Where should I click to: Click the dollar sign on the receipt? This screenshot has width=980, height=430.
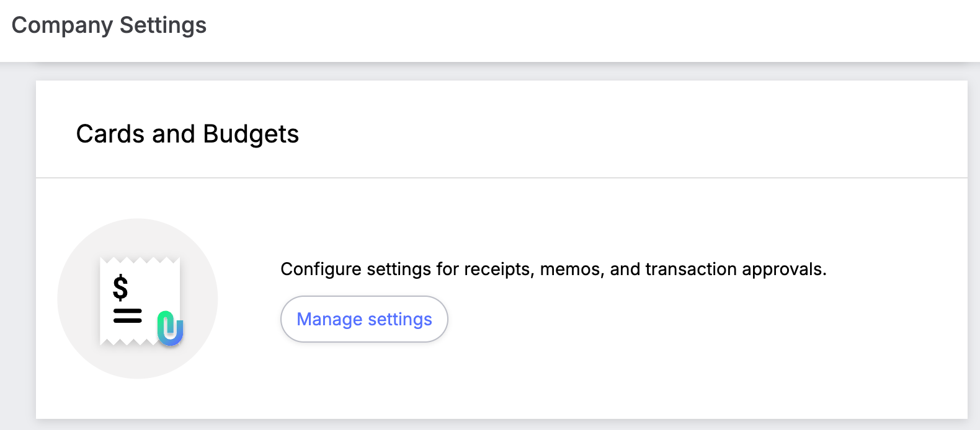[x=120, y=287]
